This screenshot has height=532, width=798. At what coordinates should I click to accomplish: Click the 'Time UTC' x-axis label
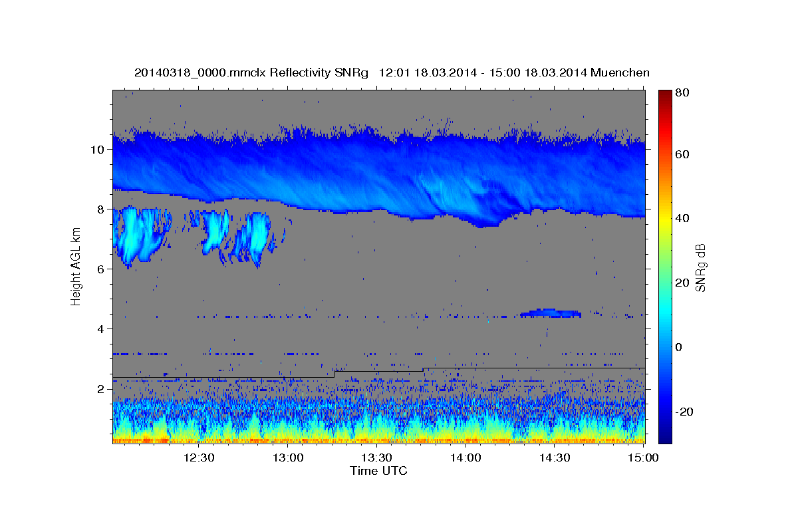(x=378, y=471)
